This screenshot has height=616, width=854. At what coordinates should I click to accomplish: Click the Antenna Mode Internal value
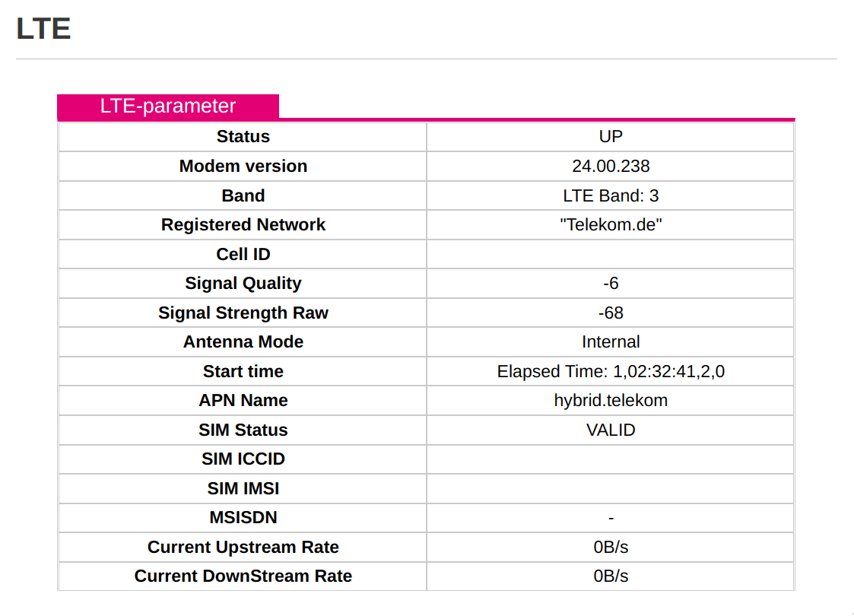coord(611,342)
